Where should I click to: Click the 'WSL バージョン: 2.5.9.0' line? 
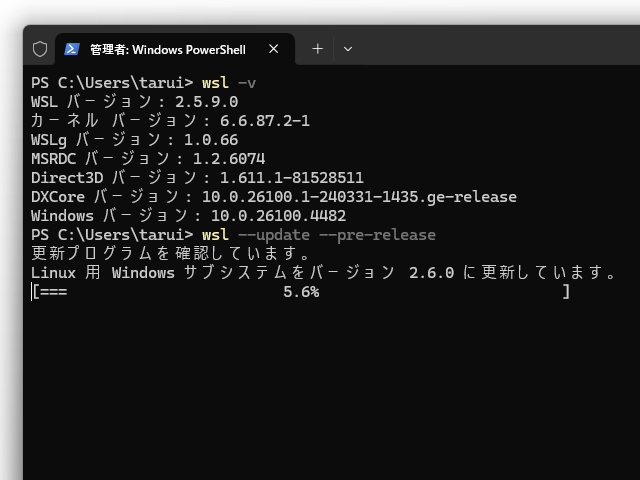click(135, 102)
